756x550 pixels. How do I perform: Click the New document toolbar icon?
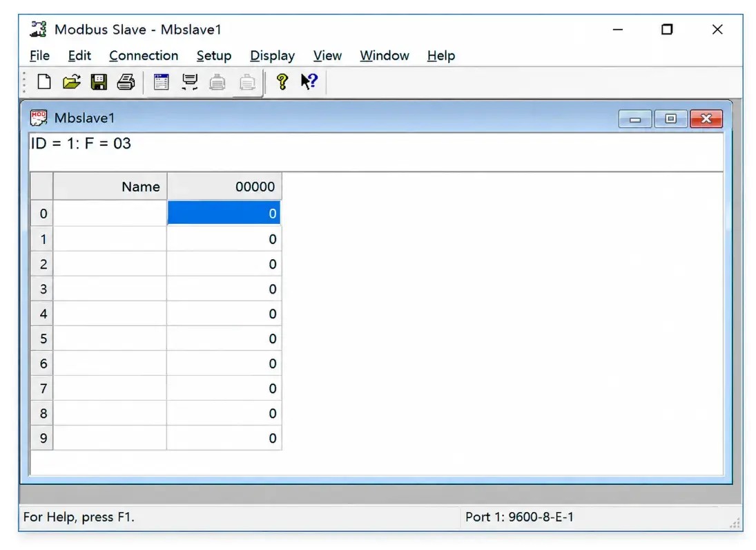click(44, 82)
